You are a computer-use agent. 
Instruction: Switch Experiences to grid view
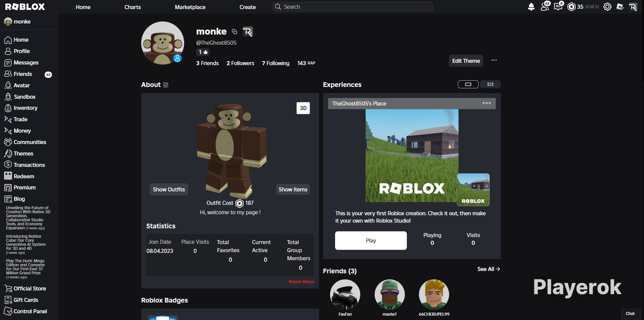490,84
